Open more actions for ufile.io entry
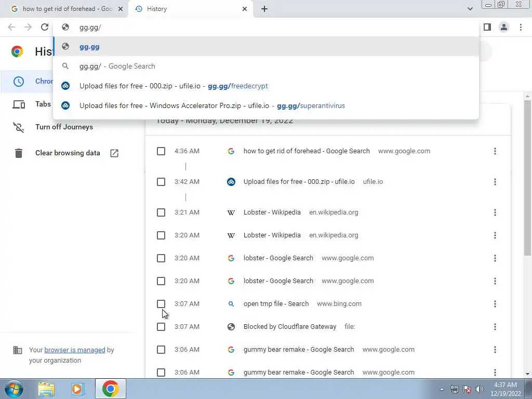Viewport: 532px width, 399px height. [495, 182]
